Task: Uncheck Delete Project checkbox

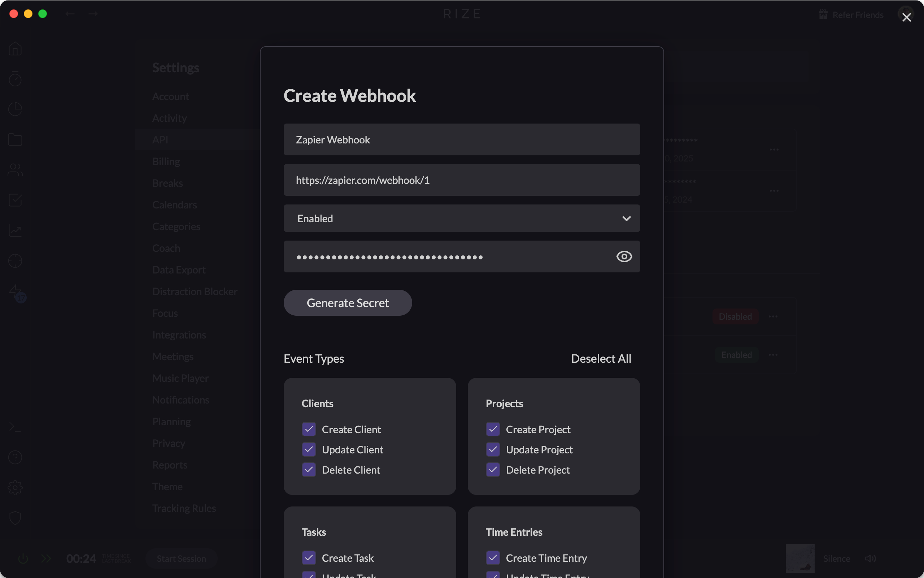Action: coord(493,470)
